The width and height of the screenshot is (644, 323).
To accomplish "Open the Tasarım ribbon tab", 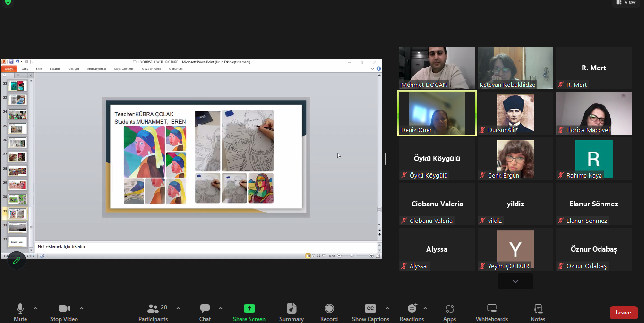I will tap(55, 69).
